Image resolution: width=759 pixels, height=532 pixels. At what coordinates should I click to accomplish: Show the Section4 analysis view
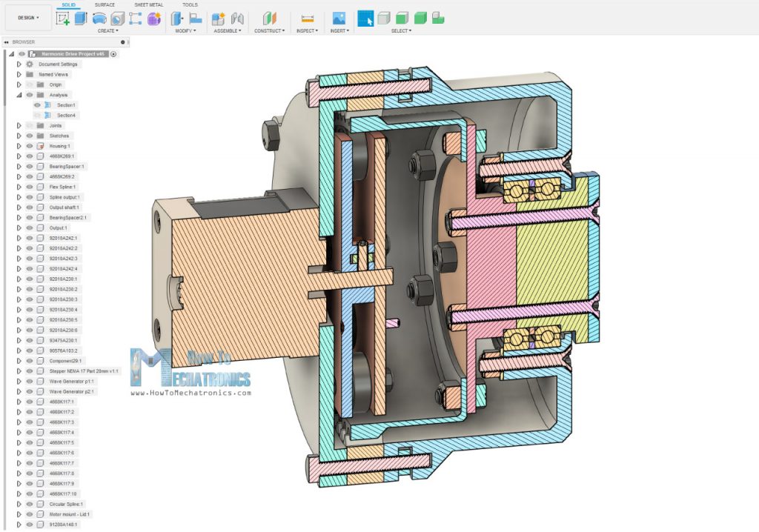tap(36, 116)
